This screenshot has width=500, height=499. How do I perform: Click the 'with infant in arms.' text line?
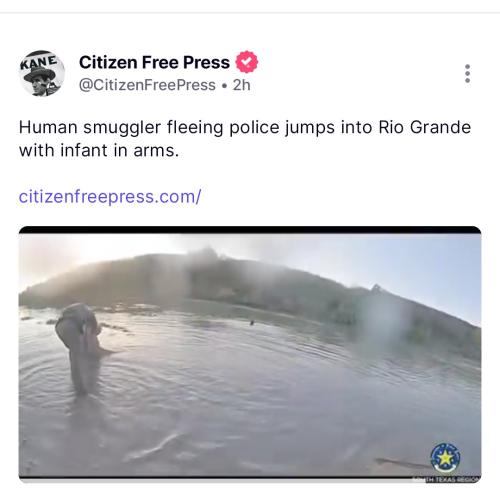click(x=99, y=150)
